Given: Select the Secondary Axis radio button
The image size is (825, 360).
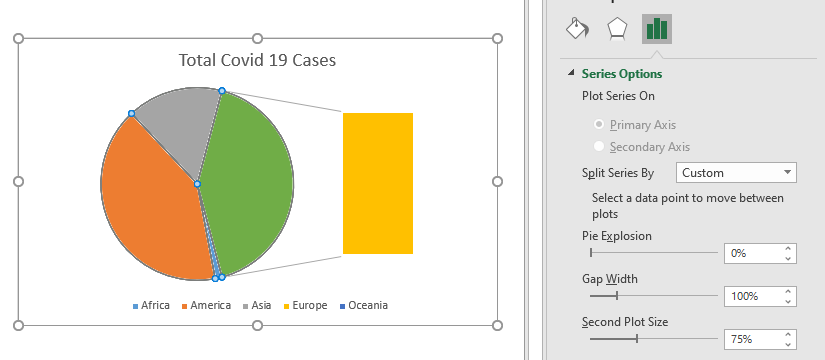Looking at the screenshot, I should click(598, 147).
